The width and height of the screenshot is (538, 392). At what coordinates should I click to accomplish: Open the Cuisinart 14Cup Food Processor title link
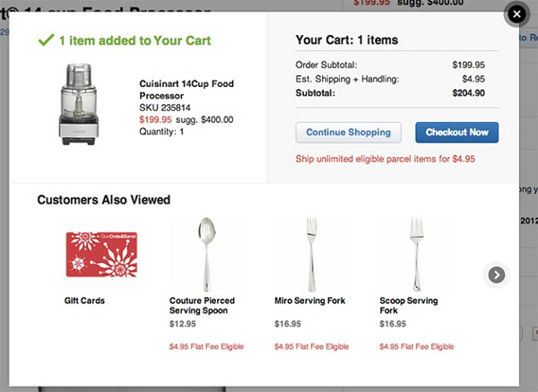coord(185,89)
